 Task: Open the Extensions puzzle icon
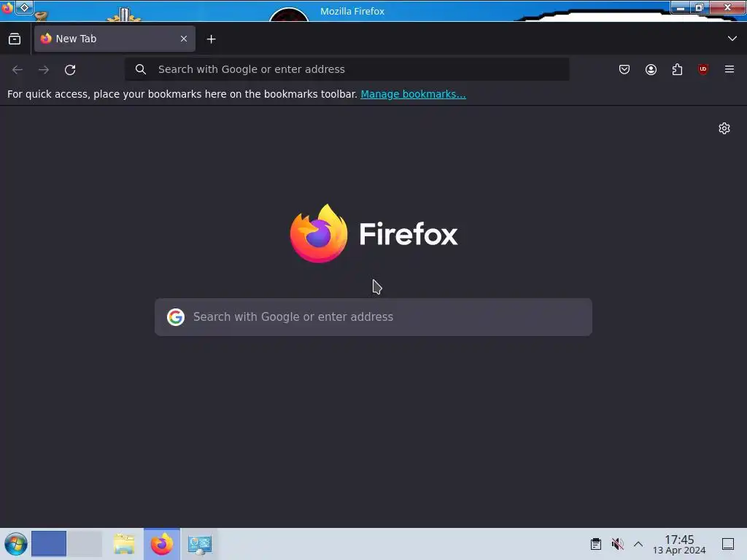click(677, 69)
